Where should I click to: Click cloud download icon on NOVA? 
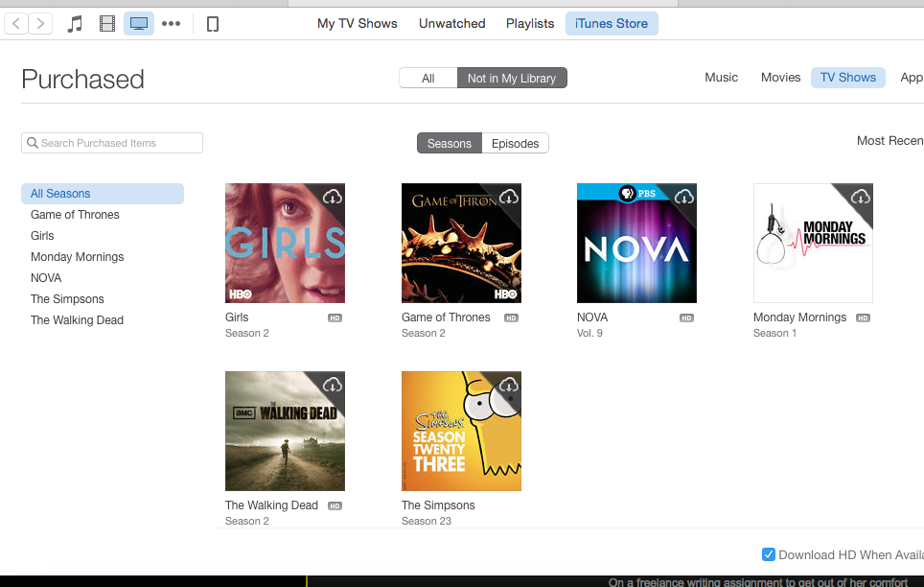(x=684, y=197)
